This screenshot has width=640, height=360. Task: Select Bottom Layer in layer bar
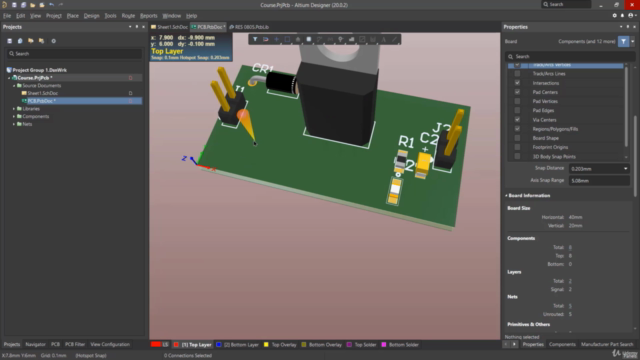[x=238, y=344]
